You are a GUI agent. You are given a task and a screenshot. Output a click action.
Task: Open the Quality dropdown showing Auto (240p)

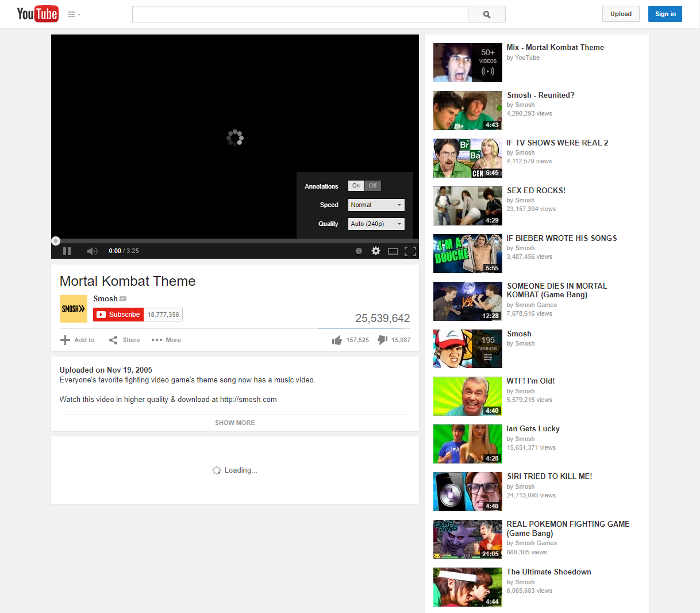point(376,224)
